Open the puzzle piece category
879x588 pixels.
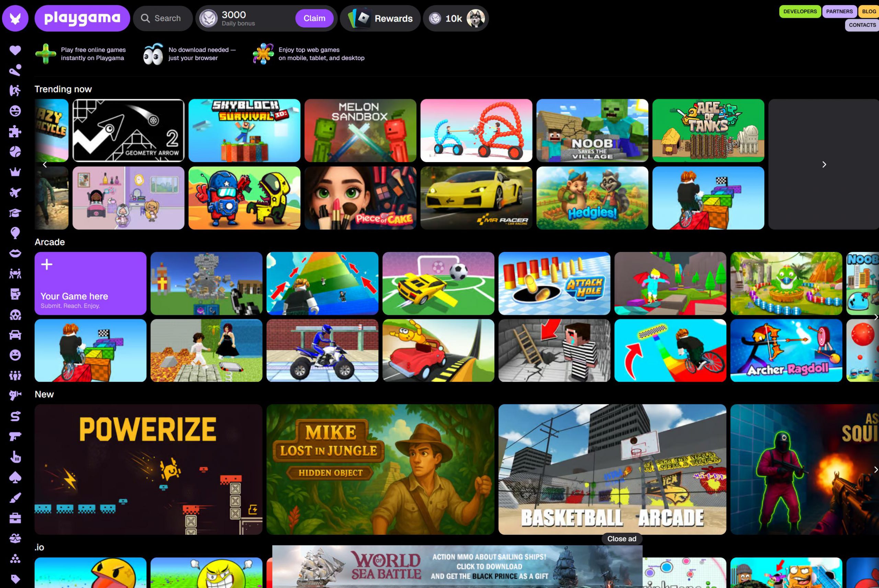pyautogui.click(x=15, y=131)
